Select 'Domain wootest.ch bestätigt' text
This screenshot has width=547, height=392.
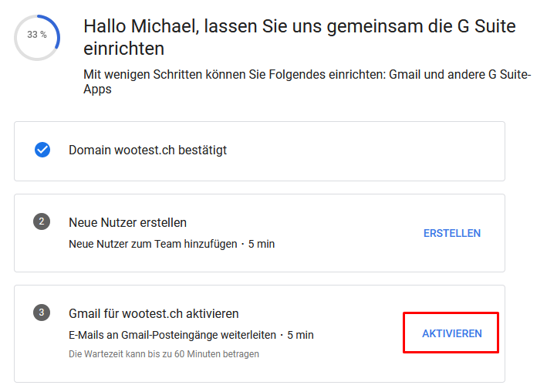pyautogui.click(x=147, y=150)
